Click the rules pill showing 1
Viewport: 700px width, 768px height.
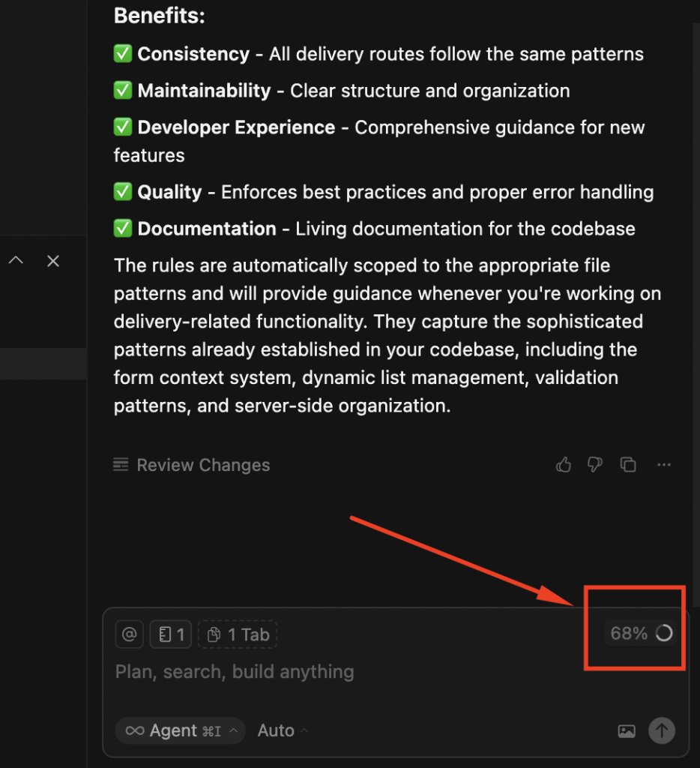click(x=171, y=634)
